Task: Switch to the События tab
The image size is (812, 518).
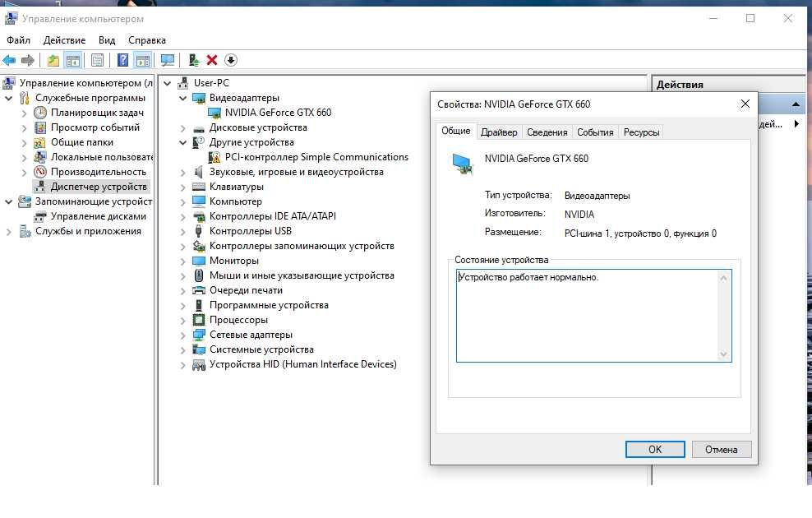Action: point(595,132)
